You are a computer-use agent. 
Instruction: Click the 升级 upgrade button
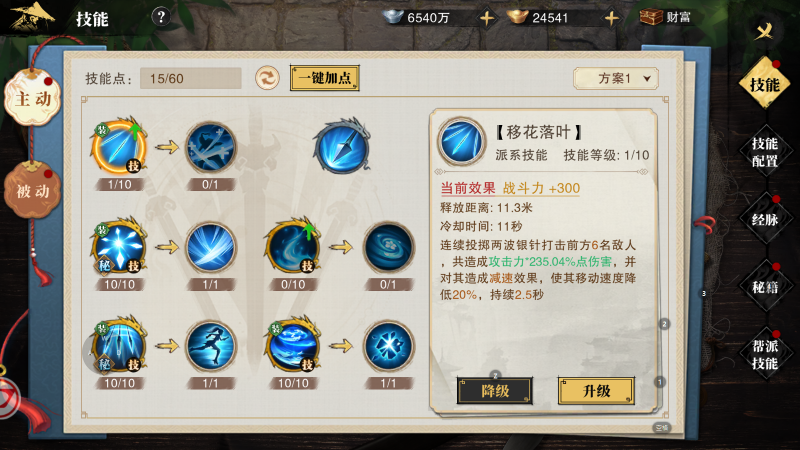596,391
